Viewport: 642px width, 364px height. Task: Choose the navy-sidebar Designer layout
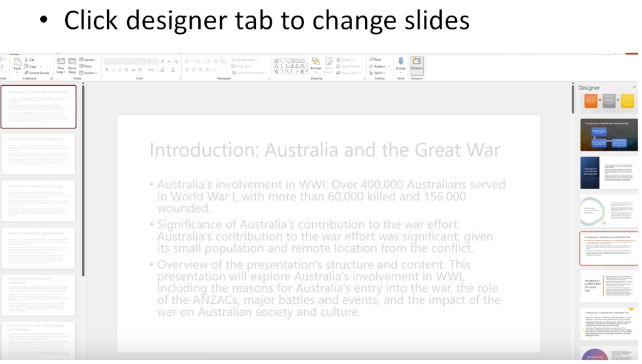[x=609, y=172]
